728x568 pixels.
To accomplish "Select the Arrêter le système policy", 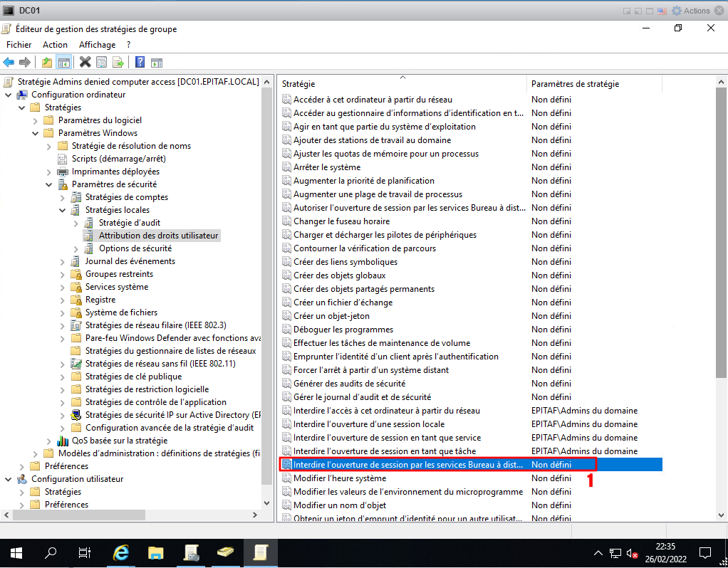I will point(327,167).
